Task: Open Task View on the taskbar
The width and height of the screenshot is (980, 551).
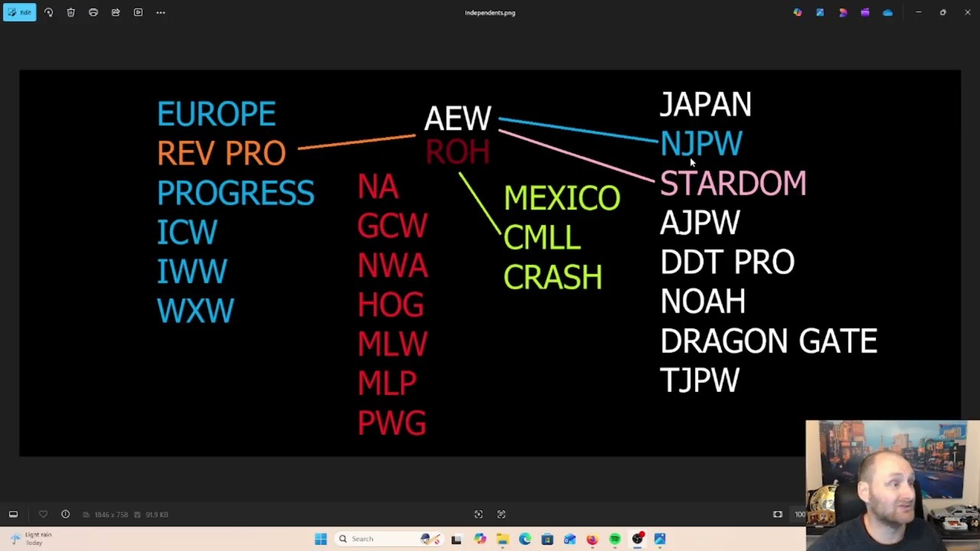Action: [456, 539]
